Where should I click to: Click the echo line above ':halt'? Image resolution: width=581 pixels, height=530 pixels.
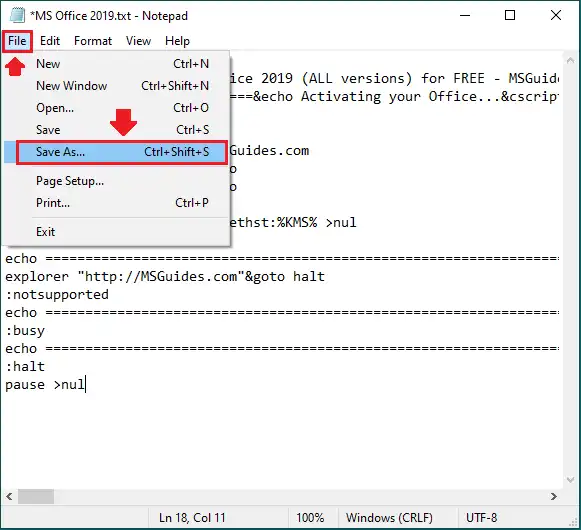282,349
